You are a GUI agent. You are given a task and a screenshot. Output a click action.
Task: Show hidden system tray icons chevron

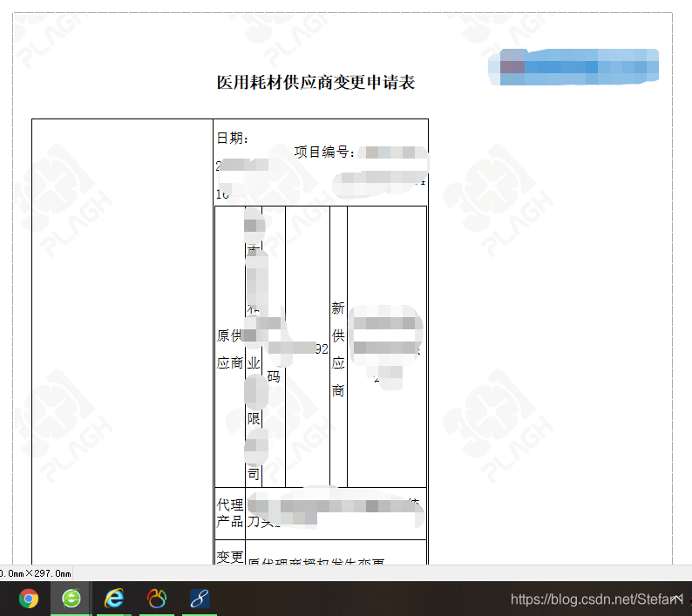point(676,599)
